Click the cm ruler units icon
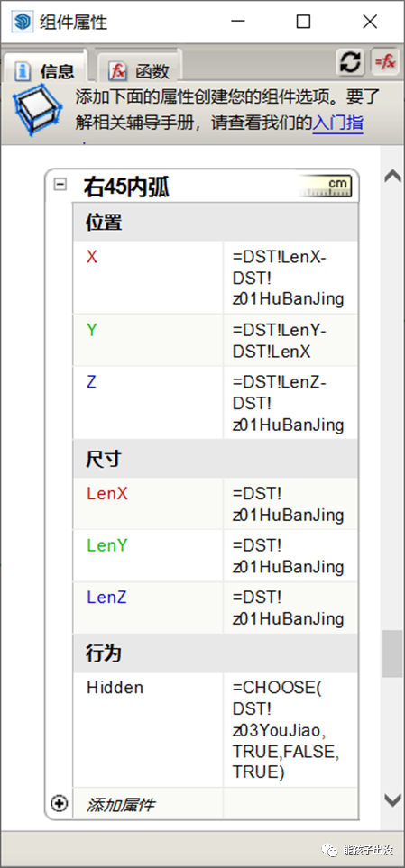Viewport: 405px width, 868px height. click(324, 187)
